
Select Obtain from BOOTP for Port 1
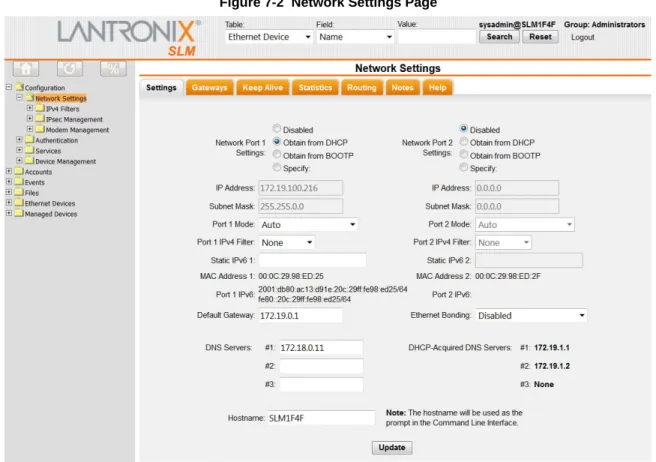tap(277, 154)
